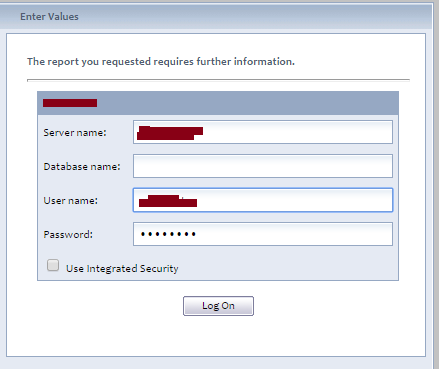Click the redacted name in the blue header
This screenshot has width=439, height=369.
pos(70,103)
